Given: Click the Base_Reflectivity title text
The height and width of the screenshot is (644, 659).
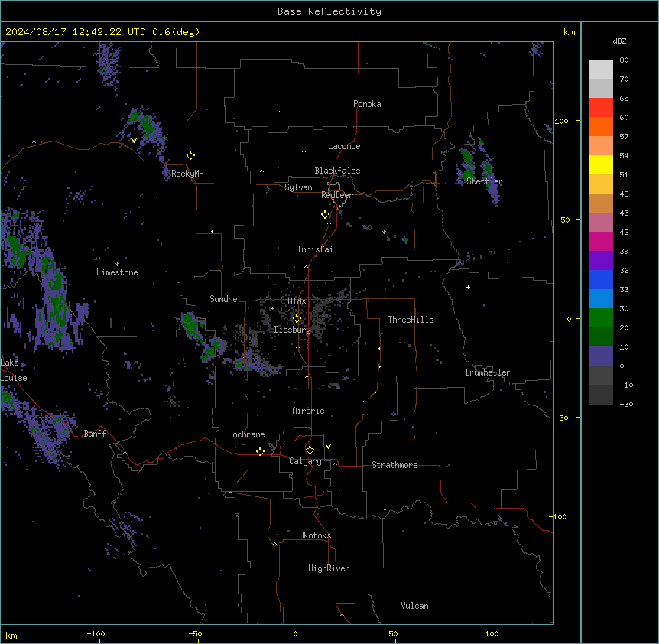Looking at the screenshot, I should click(x=329, y=11).
